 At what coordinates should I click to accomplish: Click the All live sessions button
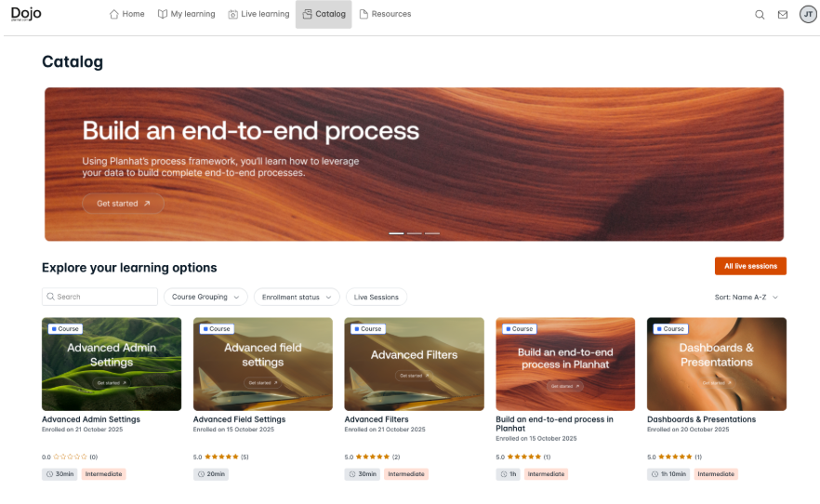click(750, 266)
